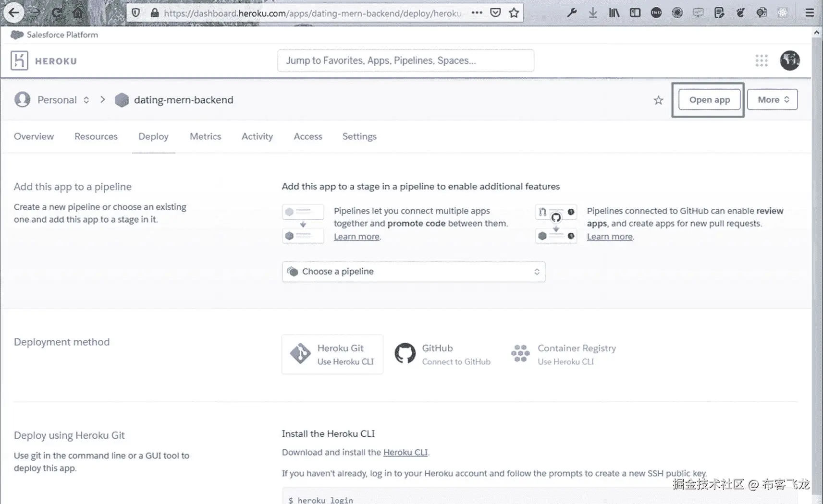Screen dimensions: 823x504
Task: Click the Add this app to a pipeline heading
Action: [x=73, y=187]
